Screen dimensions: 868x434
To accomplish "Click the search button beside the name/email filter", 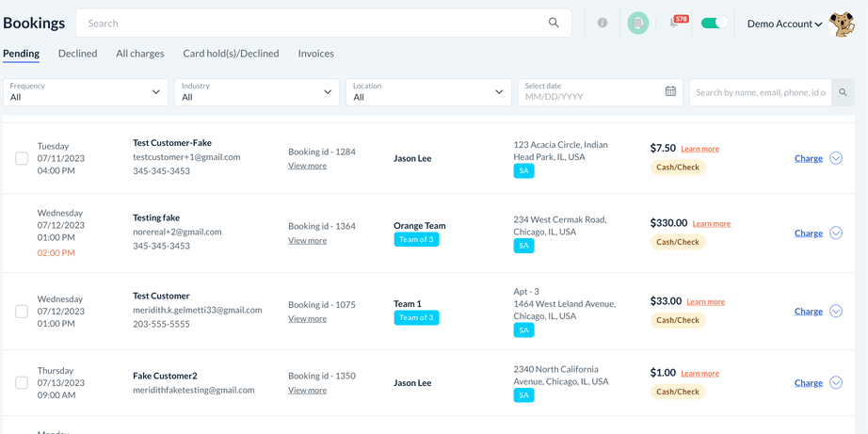I will (x=843, y=92).
